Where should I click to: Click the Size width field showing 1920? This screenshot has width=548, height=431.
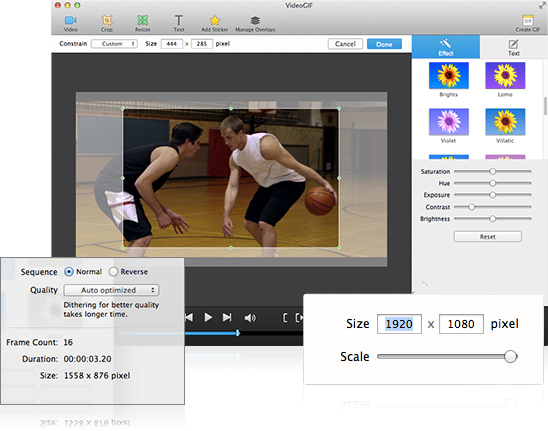(x=399, y=324)
